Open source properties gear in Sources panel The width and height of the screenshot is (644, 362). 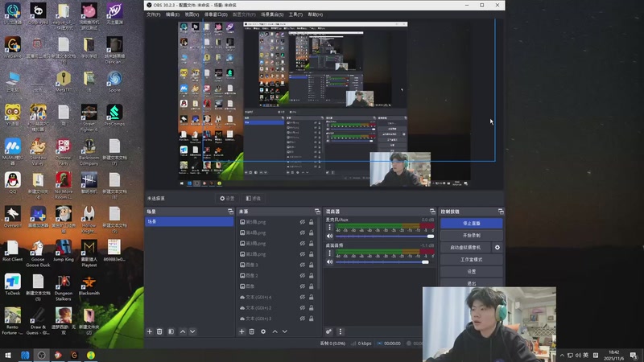click(x=263, y=331)
